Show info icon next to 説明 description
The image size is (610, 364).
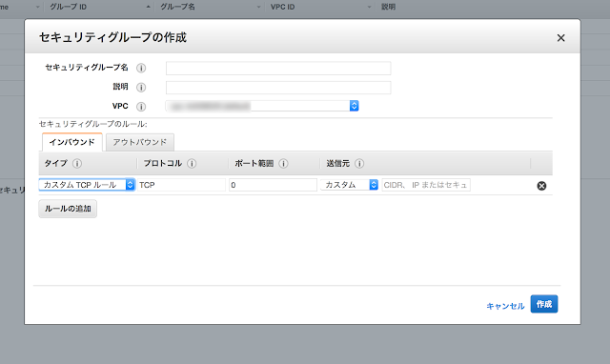tap(141, 87)
